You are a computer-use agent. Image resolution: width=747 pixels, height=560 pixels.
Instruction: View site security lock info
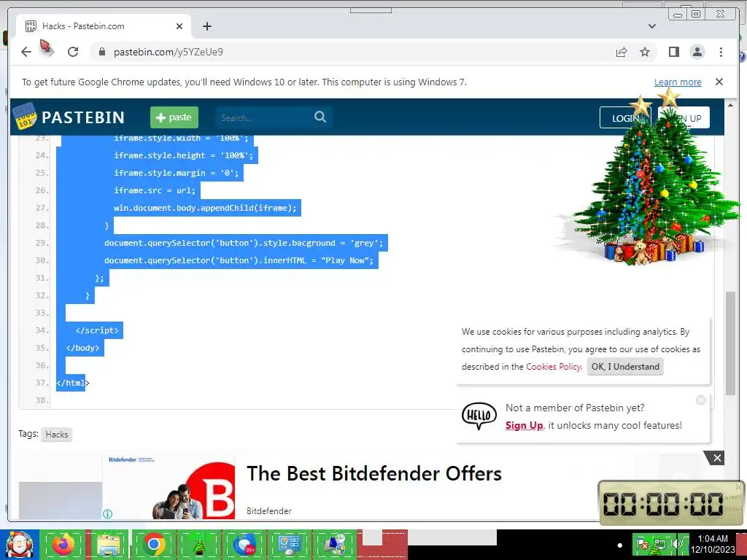click(x=101, y=52)
